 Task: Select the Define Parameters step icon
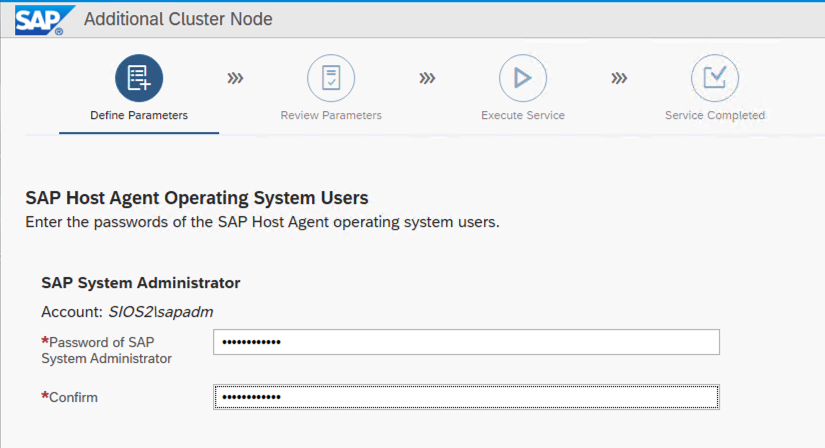[x=139, y=78]
